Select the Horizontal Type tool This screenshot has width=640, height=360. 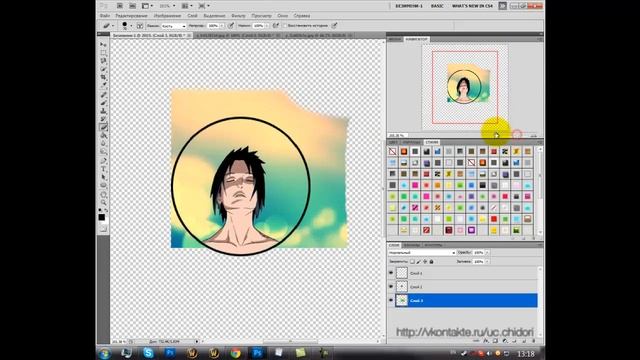tap(104, 169)
